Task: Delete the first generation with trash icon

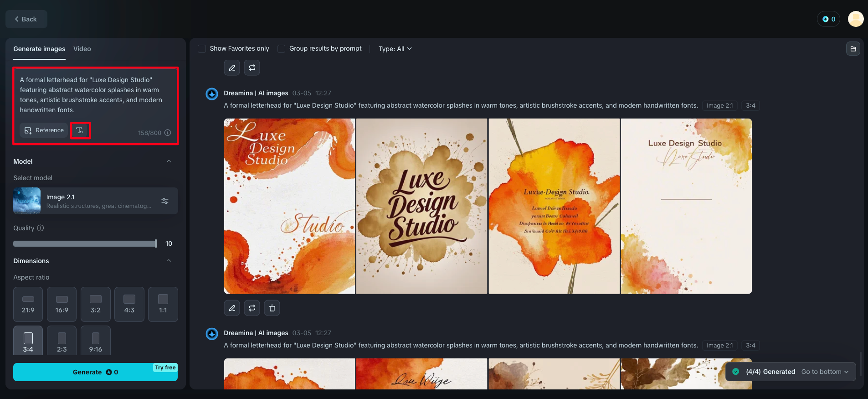Action: 272,308
